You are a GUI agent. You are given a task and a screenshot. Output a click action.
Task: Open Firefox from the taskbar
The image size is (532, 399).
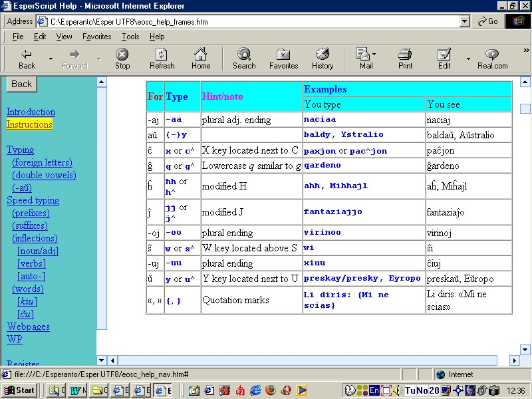271,390
